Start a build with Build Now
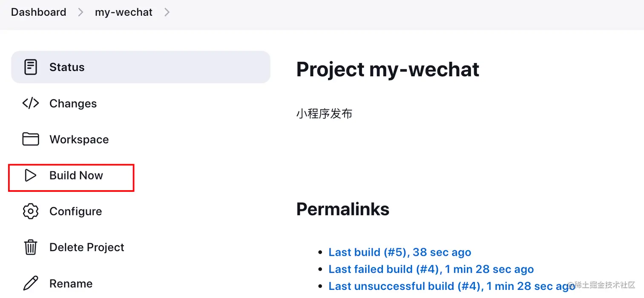Viewport: 644px width, 298px height. tap(76, 176)
